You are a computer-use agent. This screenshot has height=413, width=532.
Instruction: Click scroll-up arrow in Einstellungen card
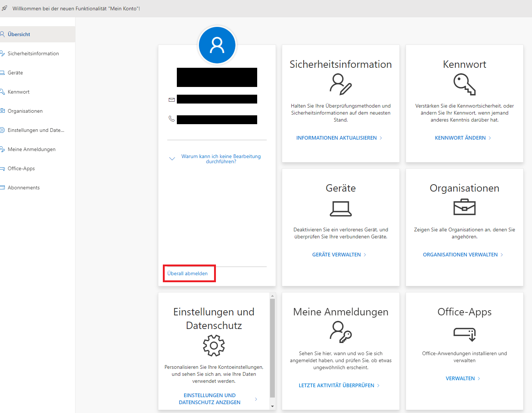272,295
